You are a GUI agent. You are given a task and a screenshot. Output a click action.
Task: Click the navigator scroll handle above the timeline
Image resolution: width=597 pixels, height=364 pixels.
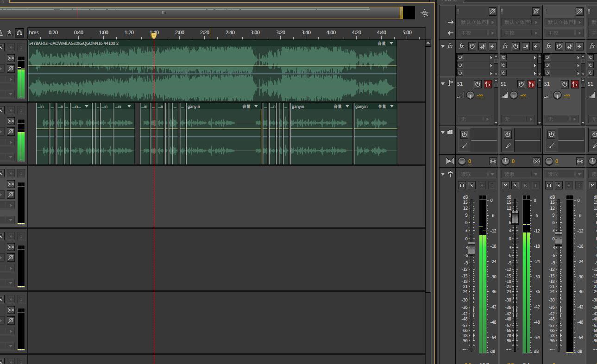163,13
